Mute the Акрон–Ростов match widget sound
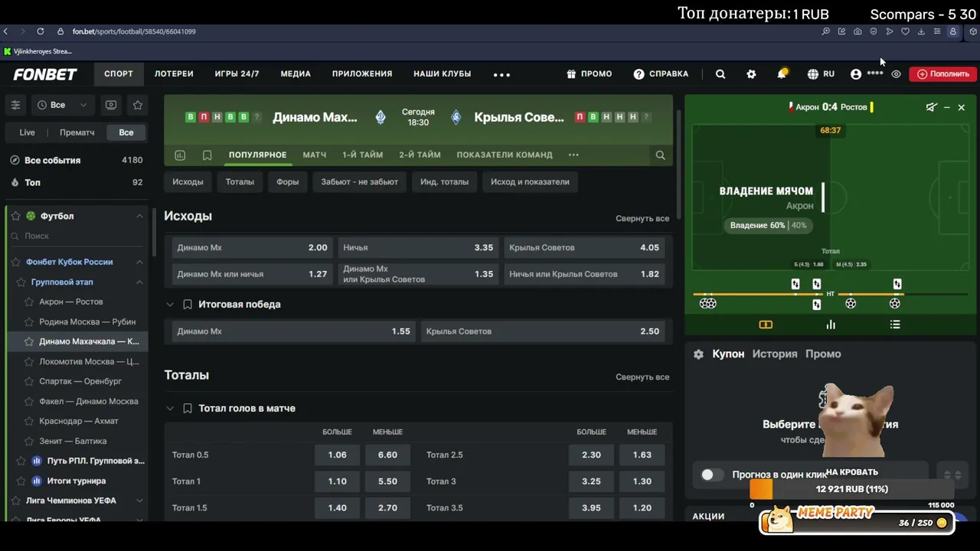Image resolution: width=980 pixels, height=551 pixels. coord(931,107)
